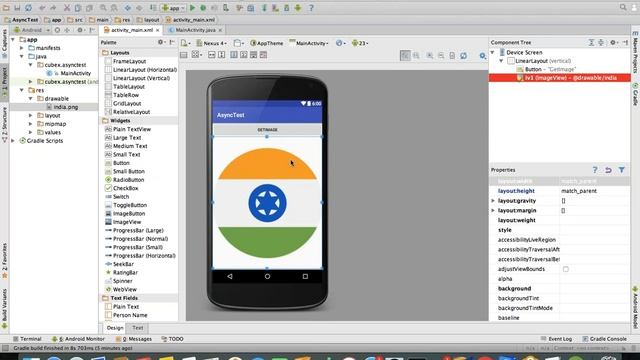This screenshot has height=360, width=640.
Task: Open the Android project view dropdown
Action: 31,30
